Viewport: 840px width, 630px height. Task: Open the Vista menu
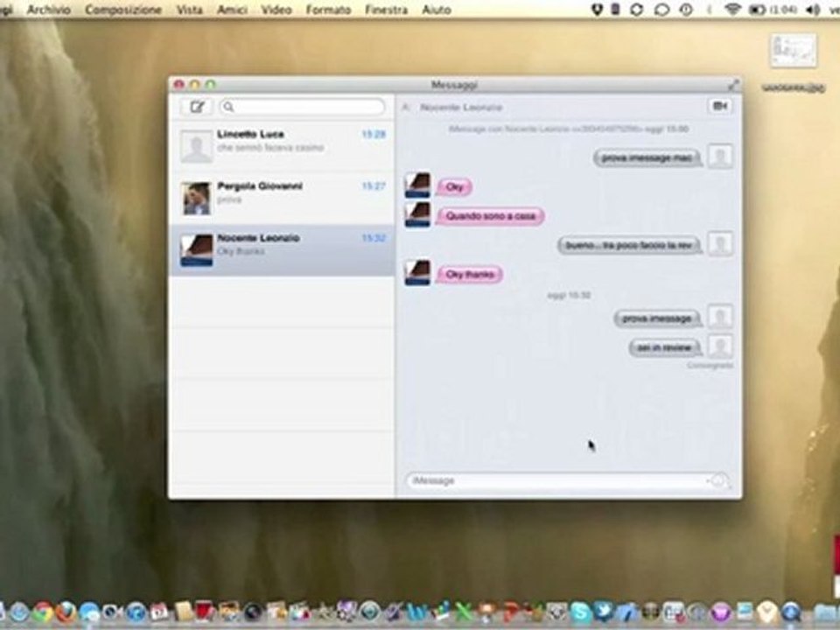coord(190,10)
